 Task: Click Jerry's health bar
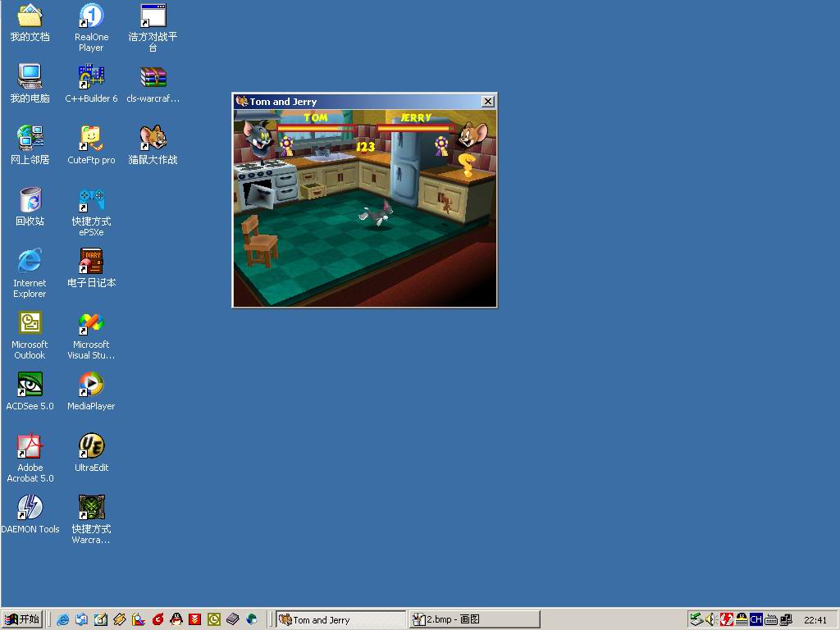415,128
